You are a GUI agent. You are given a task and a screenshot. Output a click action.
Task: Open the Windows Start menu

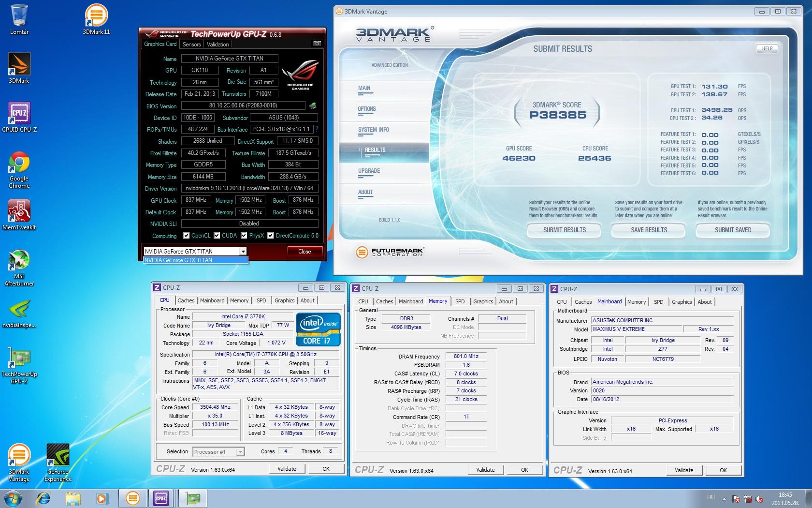click(x=13, y=498)
